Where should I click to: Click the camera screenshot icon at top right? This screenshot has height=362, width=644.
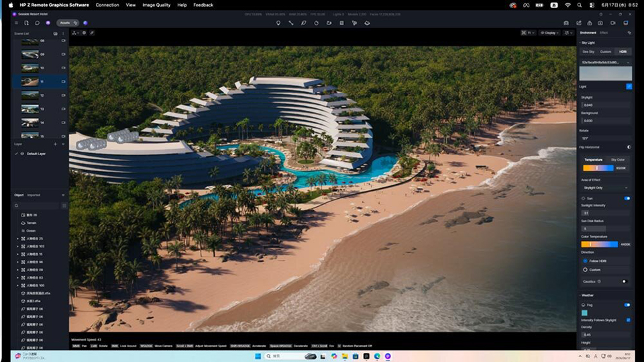coord(600,23)
